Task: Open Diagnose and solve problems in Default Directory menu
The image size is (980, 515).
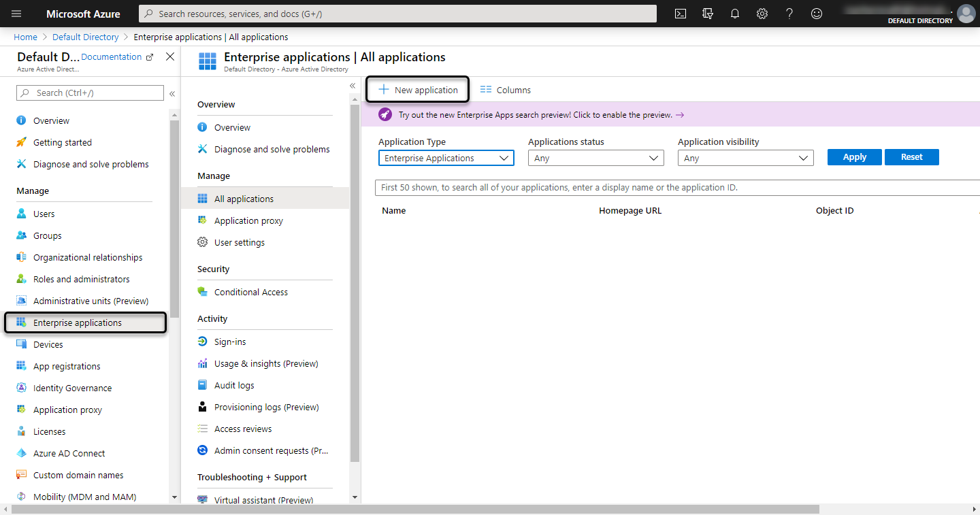Action: pyautogui.click(x=93, y=164)
